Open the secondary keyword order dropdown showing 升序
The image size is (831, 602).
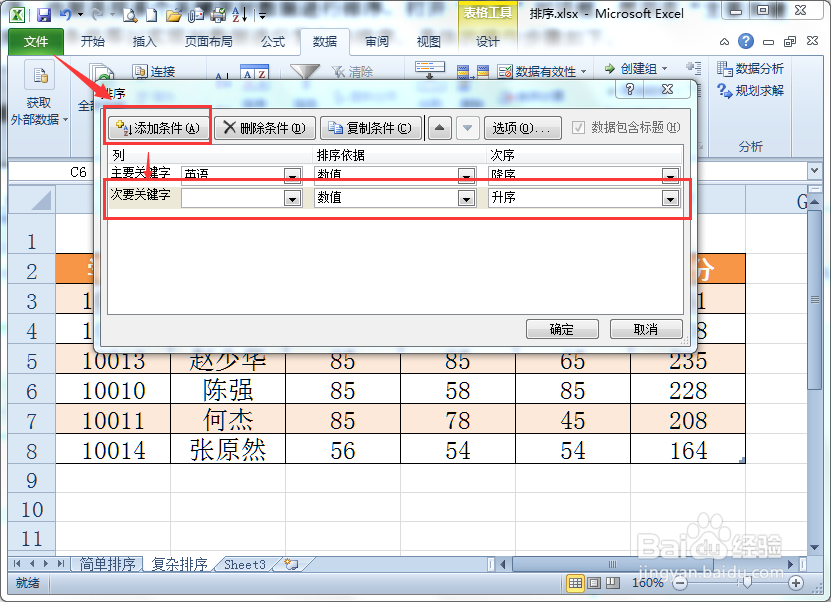click(670, 198)
